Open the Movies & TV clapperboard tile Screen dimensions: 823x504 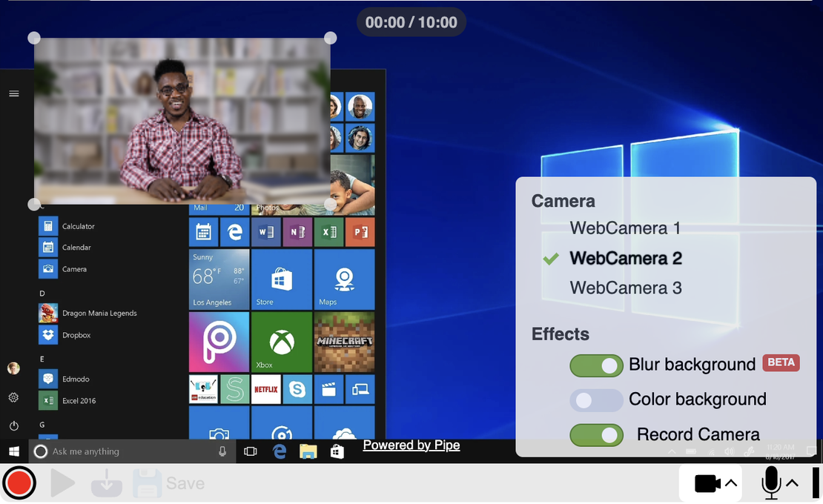click(329, 389)
